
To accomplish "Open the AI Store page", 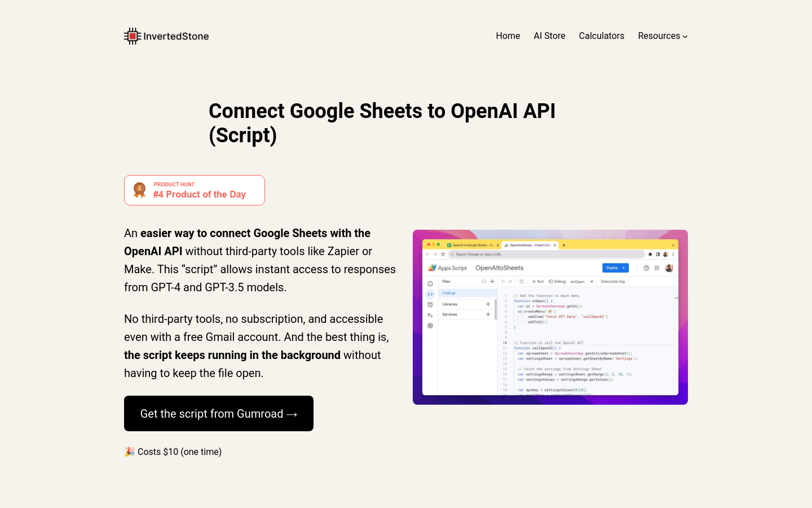I will pos(550,36).
